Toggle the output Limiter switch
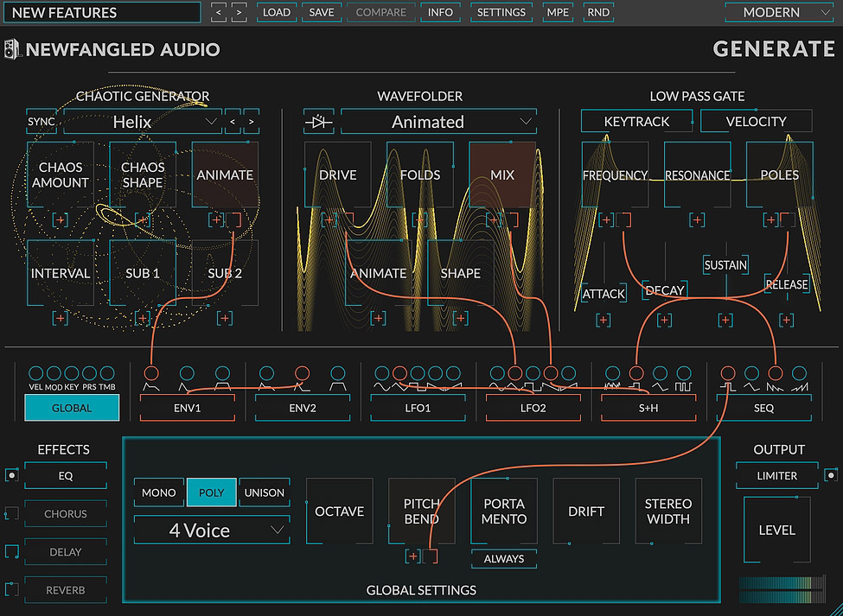 coord(830,475)
